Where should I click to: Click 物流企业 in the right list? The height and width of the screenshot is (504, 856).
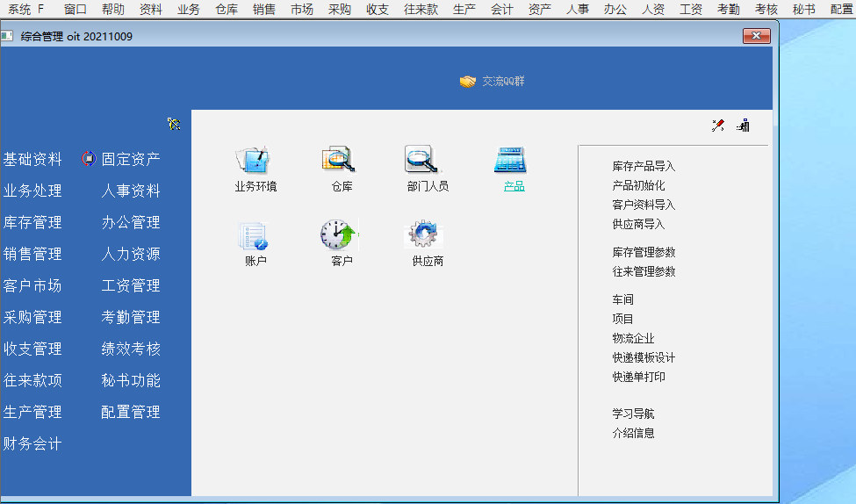pos(633,338)
